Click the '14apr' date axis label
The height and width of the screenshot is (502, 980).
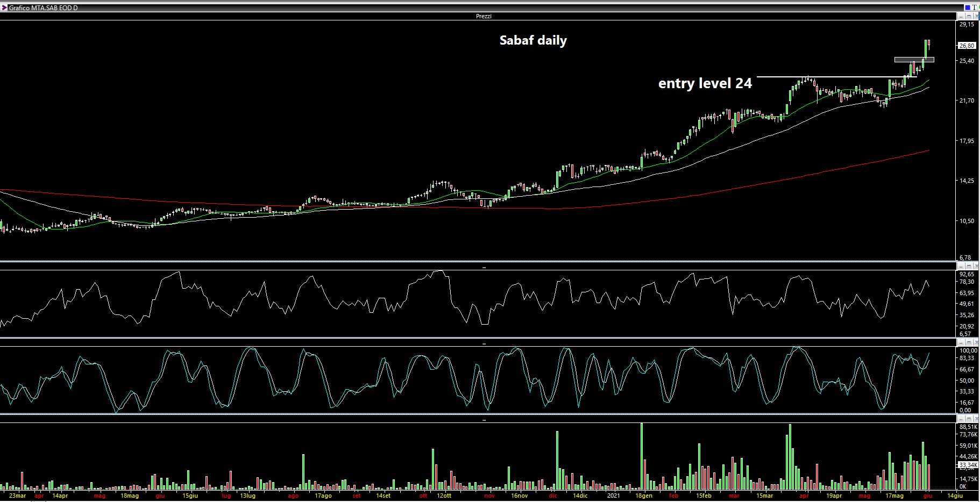(x=60, y=496)
